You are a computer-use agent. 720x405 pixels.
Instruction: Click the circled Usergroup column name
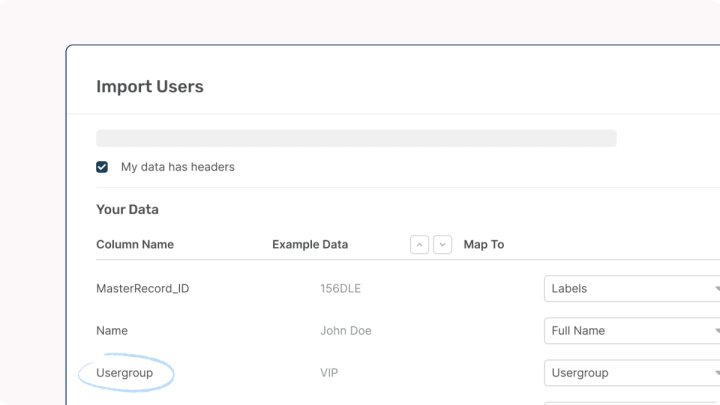coord(127,373)
